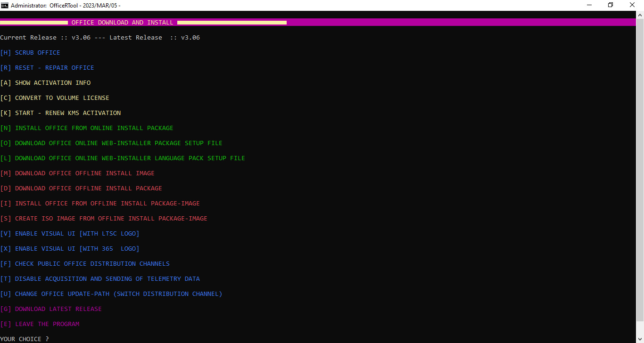The image size is (644, 343).
Task: Click the scrollbar up arrow
Action: 640,15
